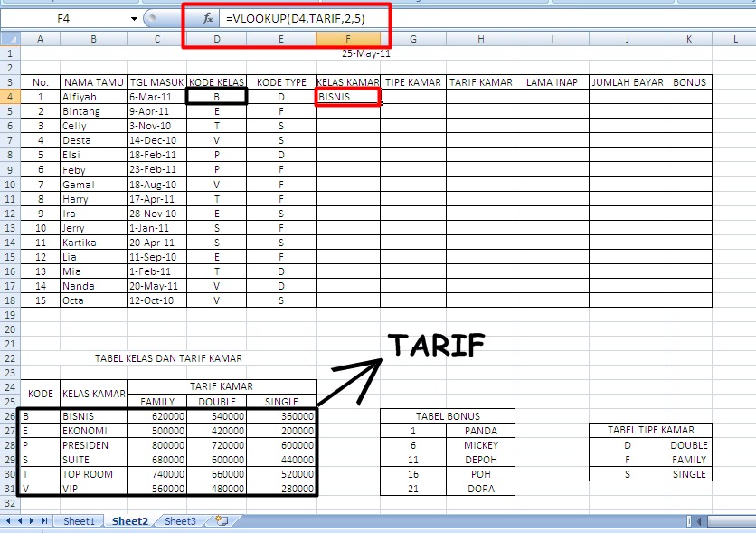This screenshot has width=756, height=533.
Task: Click the SUITE class cell
Action: (x=93, y=460)
